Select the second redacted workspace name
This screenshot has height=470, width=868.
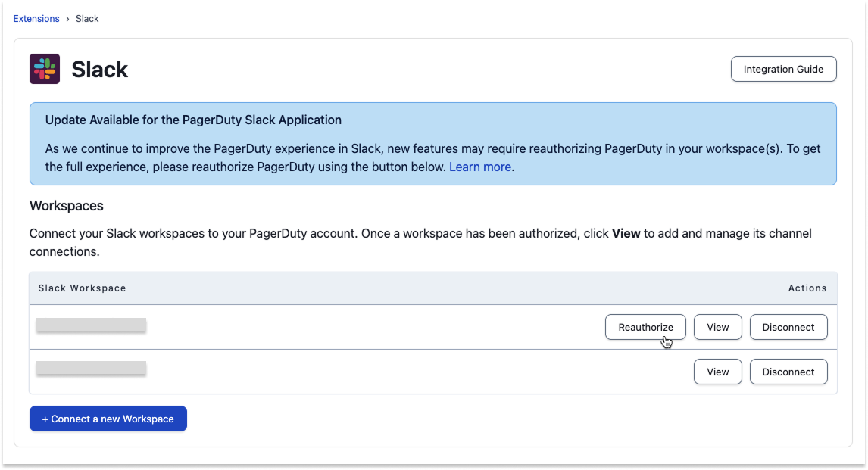point(92,368)
